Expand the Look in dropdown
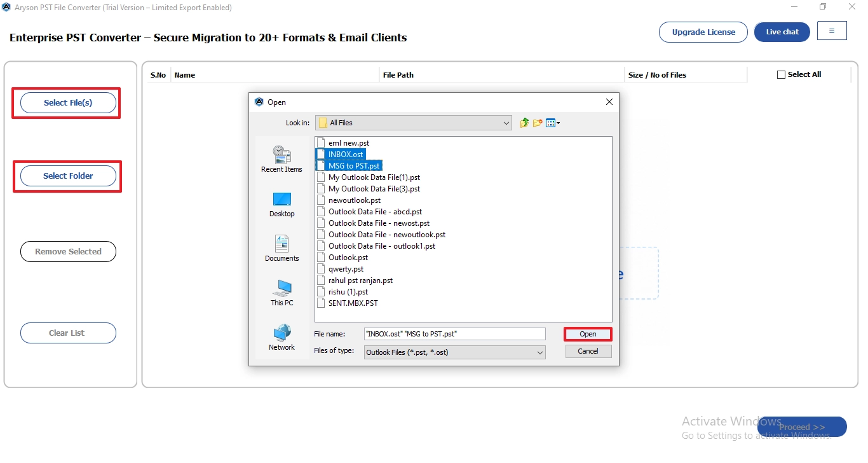 [506, 123]
